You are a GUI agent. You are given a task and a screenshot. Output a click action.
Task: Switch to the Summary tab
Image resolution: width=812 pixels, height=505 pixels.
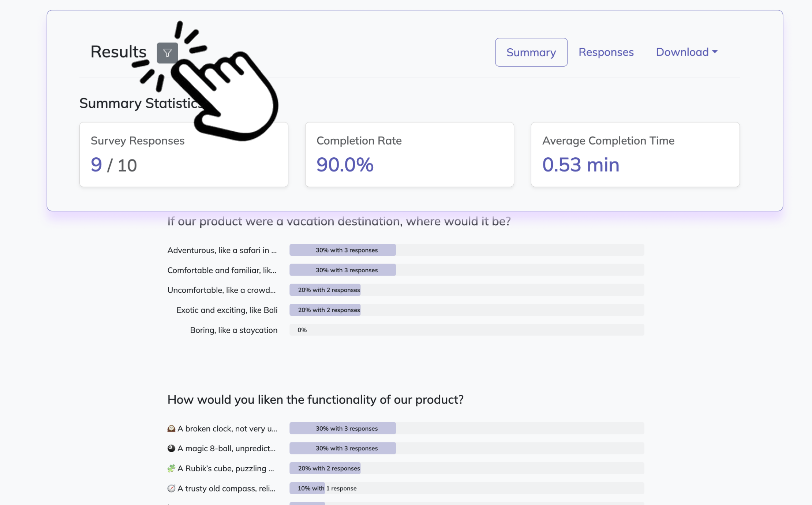[x=531, y=52]
